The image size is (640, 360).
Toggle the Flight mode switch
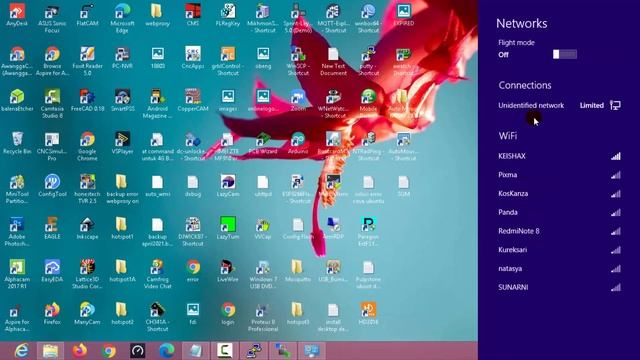click(x=565, y=54)
